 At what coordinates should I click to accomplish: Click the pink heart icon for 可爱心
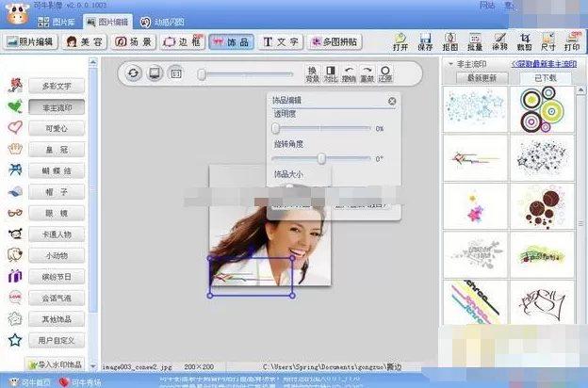coord(15,127)
